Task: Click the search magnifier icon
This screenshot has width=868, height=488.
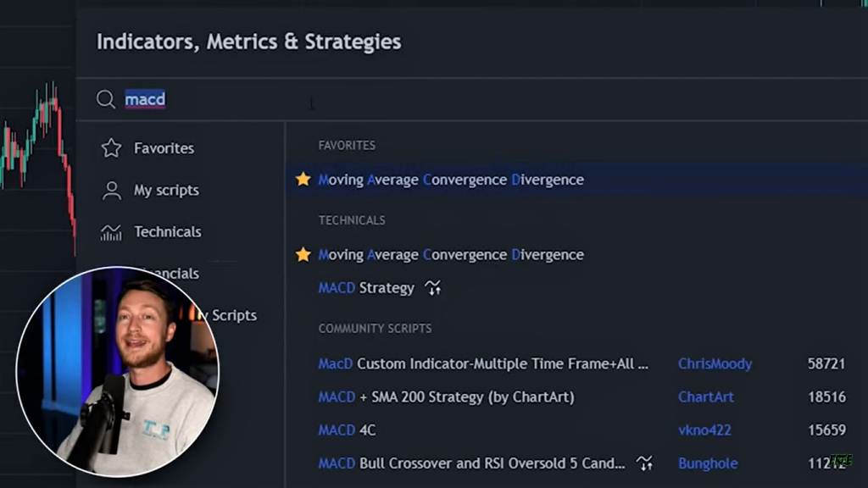Action: (106, 100)
